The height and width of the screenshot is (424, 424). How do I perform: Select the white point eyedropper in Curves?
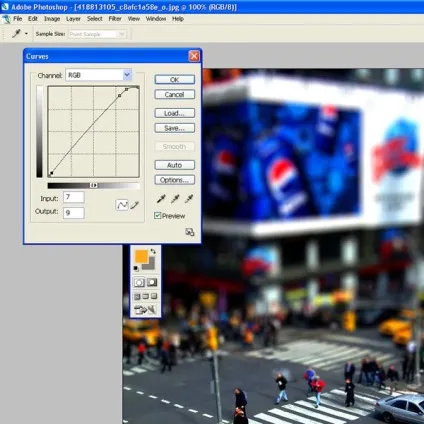tap(189, 199)
